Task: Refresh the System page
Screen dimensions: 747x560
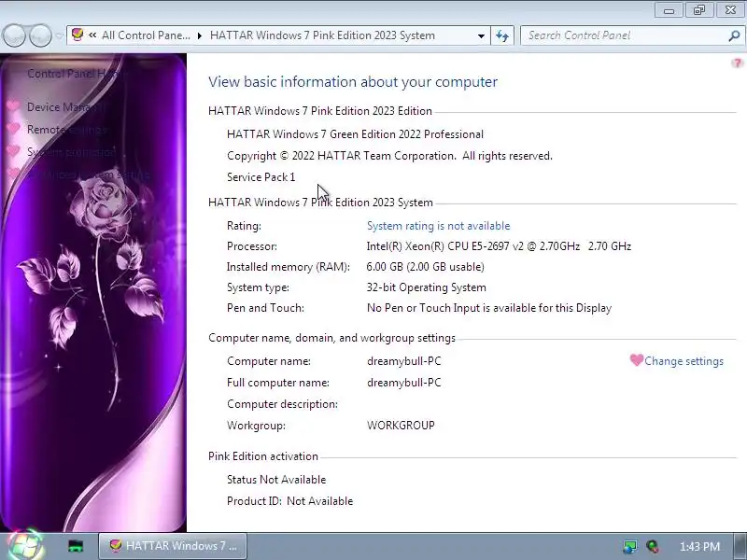Action: pyautogui.click(x=502, y=35)
